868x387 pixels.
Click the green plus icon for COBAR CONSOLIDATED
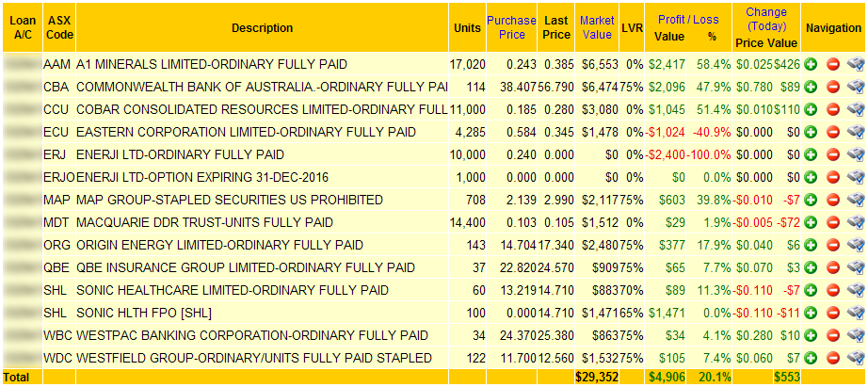(812, 109)
